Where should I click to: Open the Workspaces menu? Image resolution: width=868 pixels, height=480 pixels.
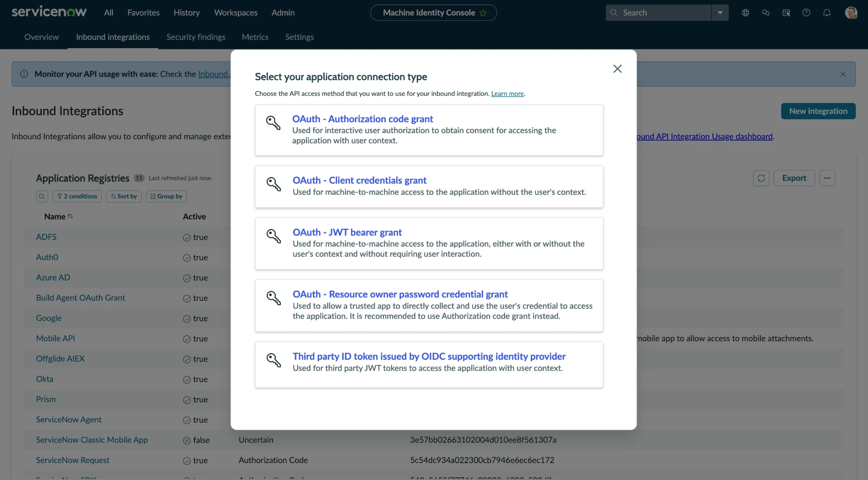pos(236,13)
